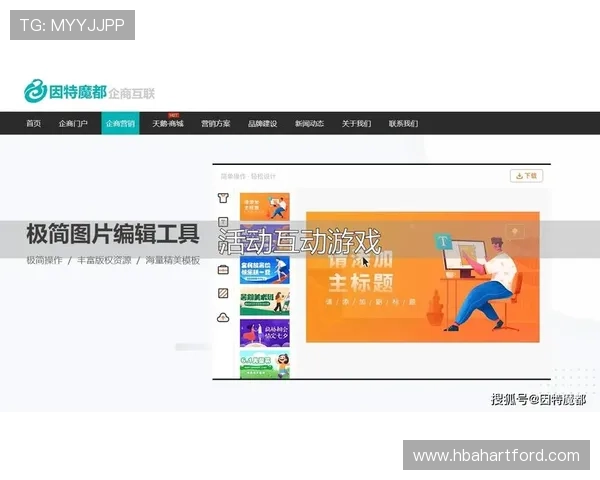Choose the purple couple template thumbnail
The height and width of the screenshot is (480, 600).
[265, 333]
